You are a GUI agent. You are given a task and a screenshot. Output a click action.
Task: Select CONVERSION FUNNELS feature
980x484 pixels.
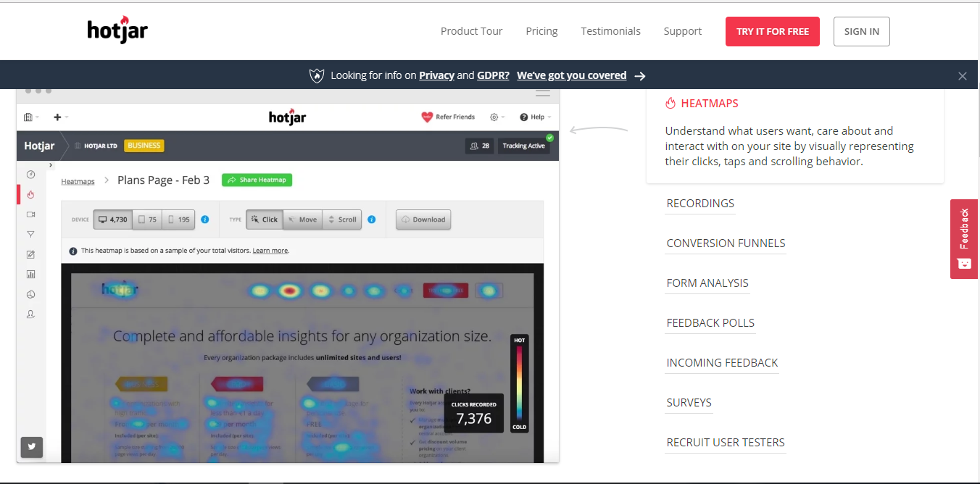(726, 243)
